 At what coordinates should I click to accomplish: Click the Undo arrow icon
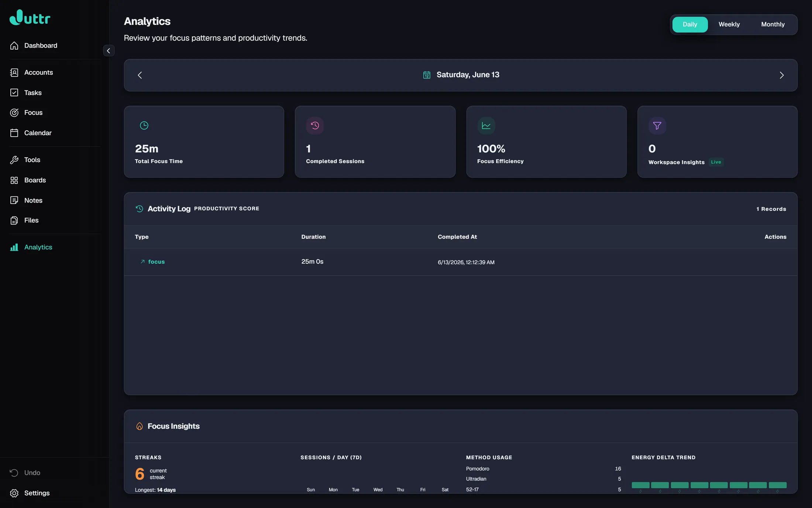[x=14, y=473]
